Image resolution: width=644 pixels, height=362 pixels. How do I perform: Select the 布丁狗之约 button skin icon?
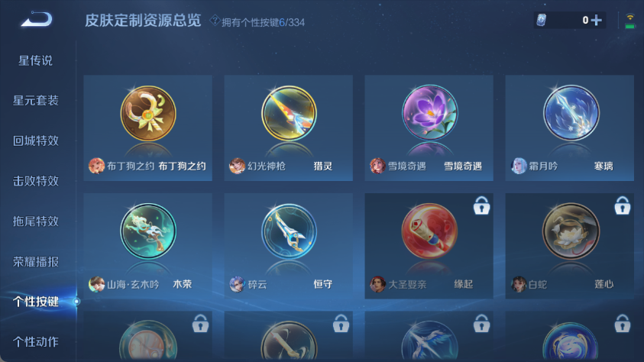tap(148, 113)
